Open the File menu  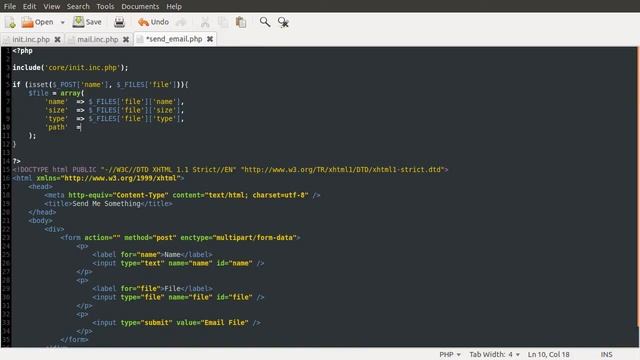10,7
